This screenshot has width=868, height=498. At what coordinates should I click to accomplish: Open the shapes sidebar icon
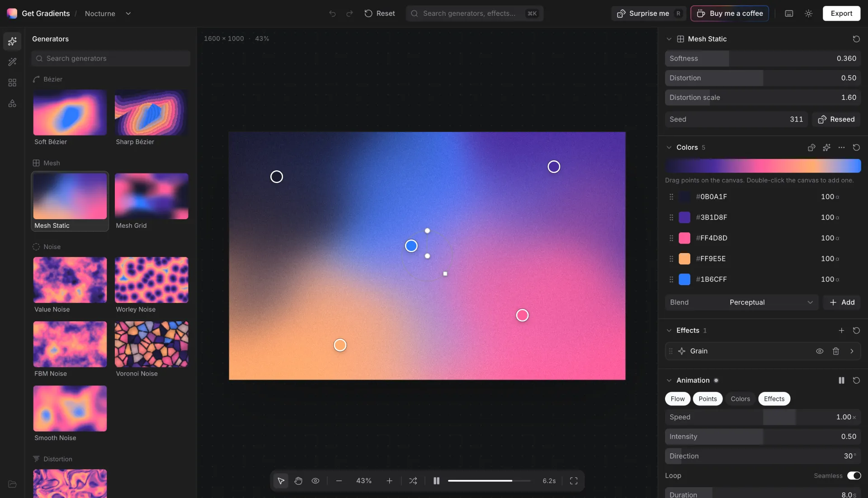pyautogui.click(x=12, y=103)
